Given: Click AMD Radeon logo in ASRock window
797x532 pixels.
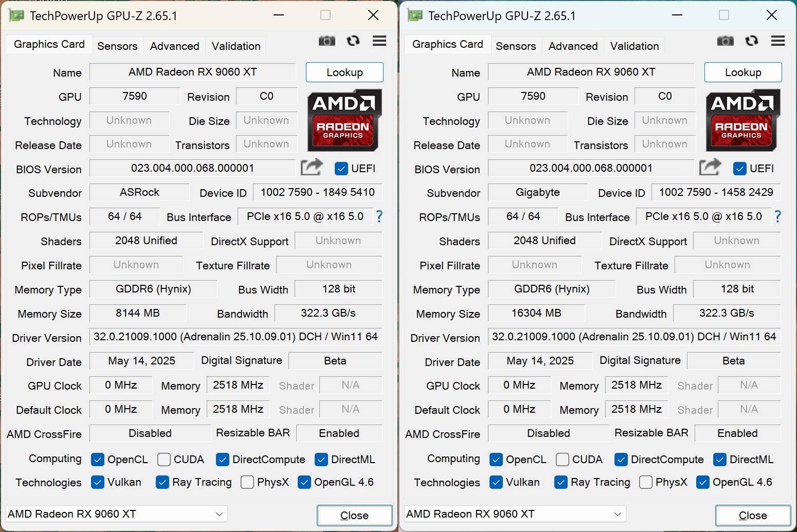Looking at the screenshot, I should (x=345, y=120).
